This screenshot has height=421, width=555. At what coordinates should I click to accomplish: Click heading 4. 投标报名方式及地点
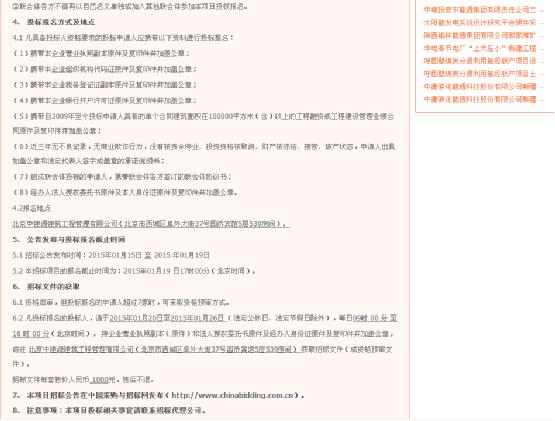[x=53, y=22]
